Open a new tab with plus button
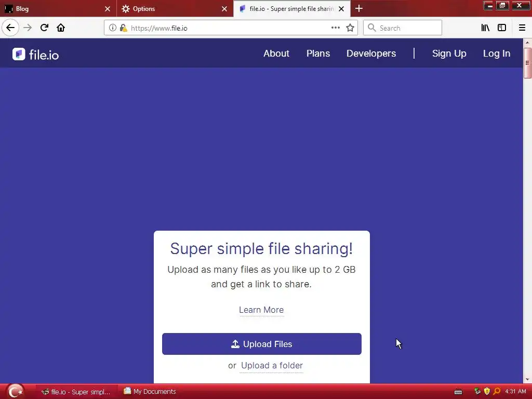532x399 pixels. tap(359, 8)
